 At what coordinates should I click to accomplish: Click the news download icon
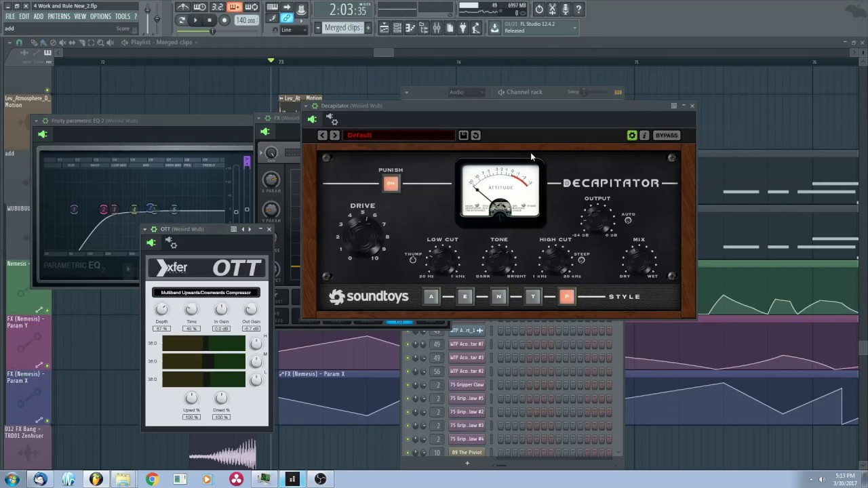(x=494, y=28)
